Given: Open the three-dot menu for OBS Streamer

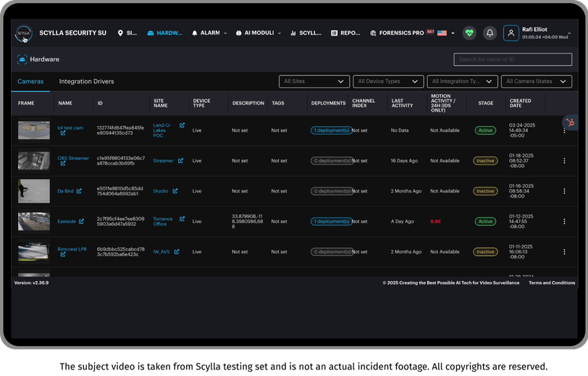Looking at the screenshot, I should click(x=564, y=161).
